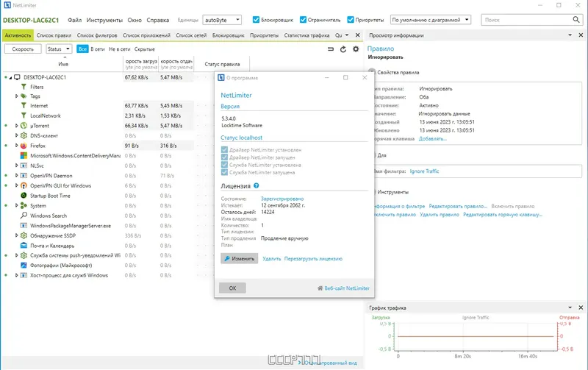The height and width of the screenshot is (370, 588).
Task: Click the Перезагрузить лицензию link
Action: [x=313, y=258]
